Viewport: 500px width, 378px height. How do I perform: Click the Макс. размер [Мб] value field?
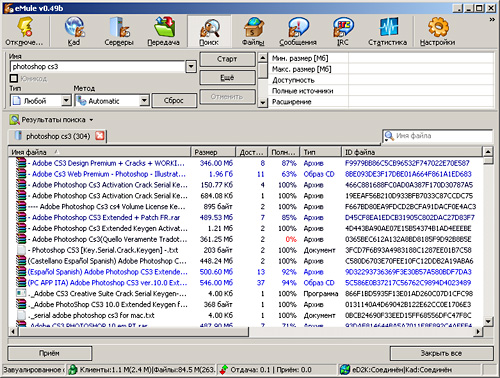(421, 69)
